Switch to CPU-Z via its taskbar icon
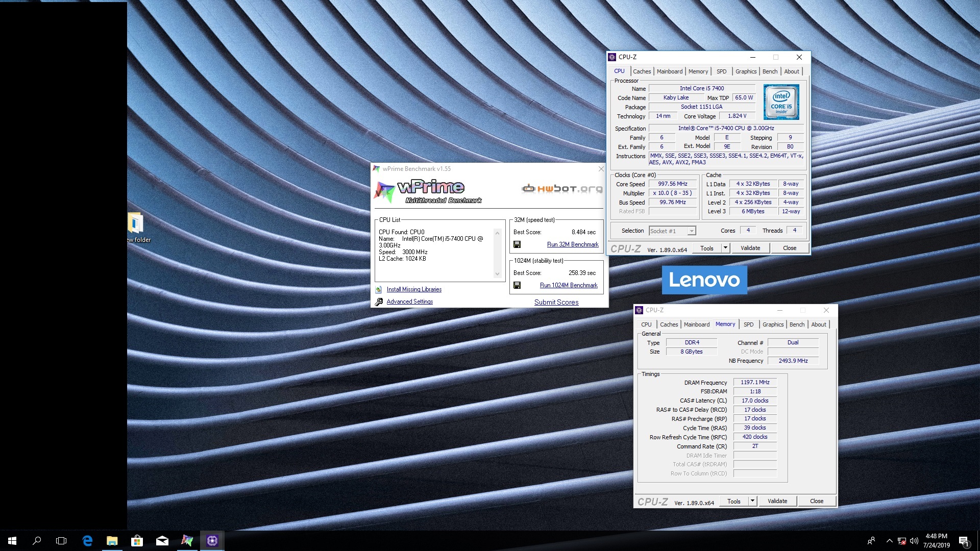This screenshot has width=980, height=551. click(x=212, y=541)
